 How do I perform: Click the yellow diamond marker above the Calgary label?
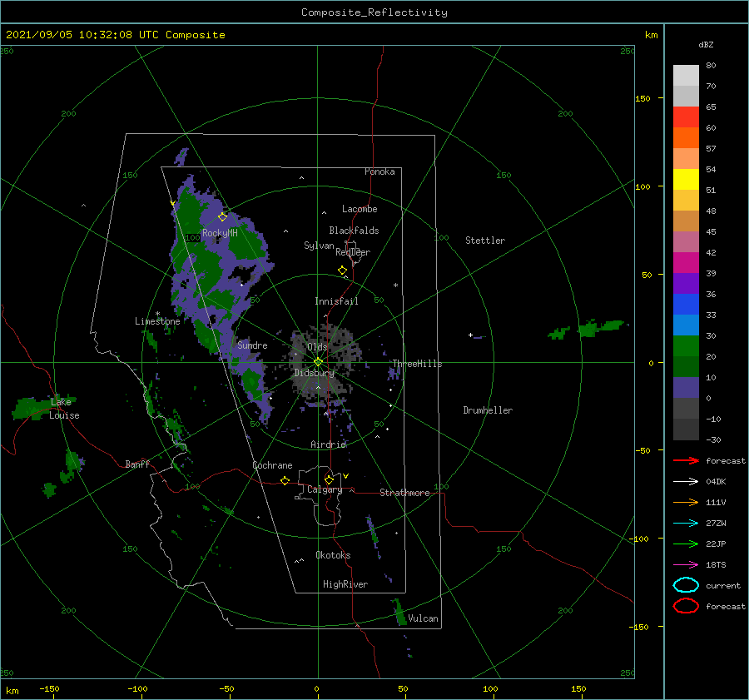[x=329, y=479]
